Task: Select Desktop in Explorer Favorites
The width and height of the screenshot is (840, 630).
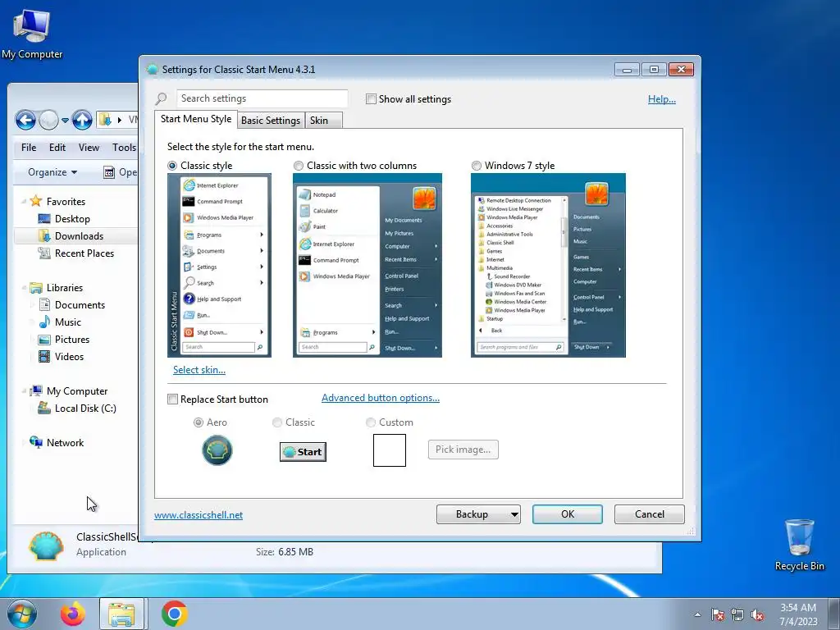Action: tap(72, 218)
